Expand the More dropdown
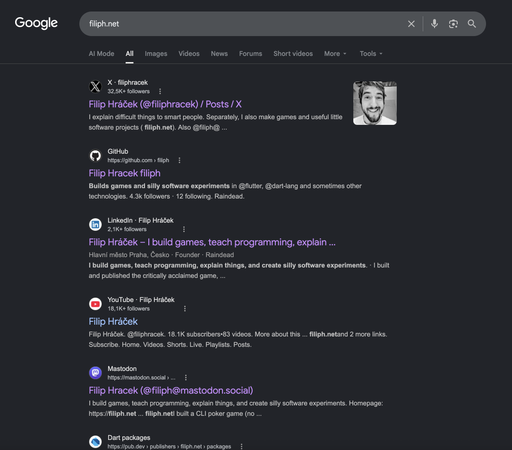This screenshot has height=450, width=512. pos(335,54)
